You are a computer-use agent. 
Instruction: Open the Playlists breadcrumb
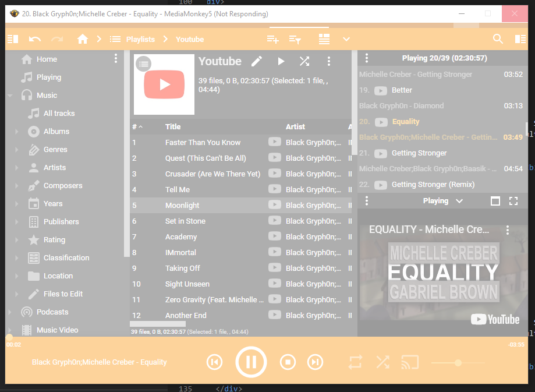point(140,39)
